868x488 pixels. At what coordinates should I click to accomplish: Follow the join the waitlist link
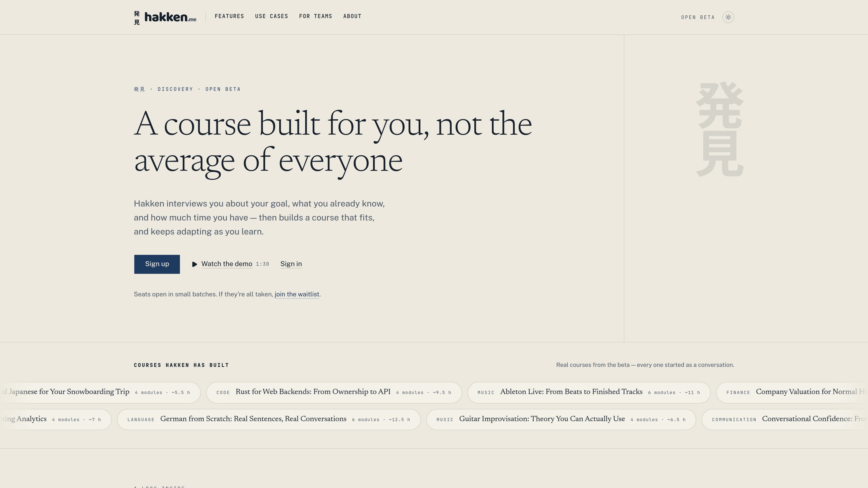point(297,294)
